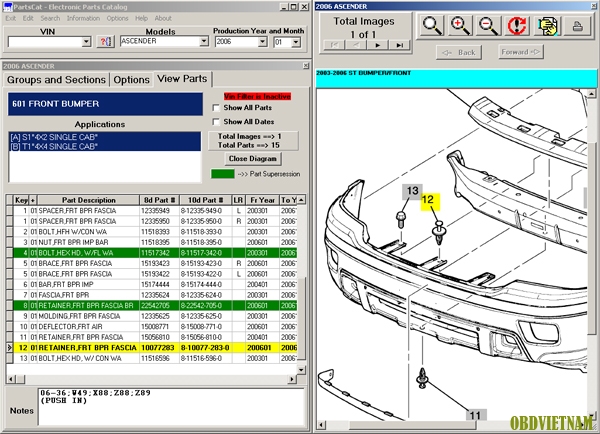The image size is (600, 434).
Task: Click the magnifier search icon in image toolbar
Action: (432, 26)
